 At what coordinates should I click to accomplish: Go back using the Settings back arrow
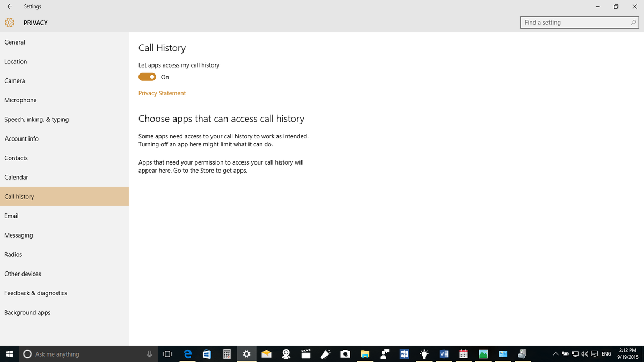tap(9, 6)
